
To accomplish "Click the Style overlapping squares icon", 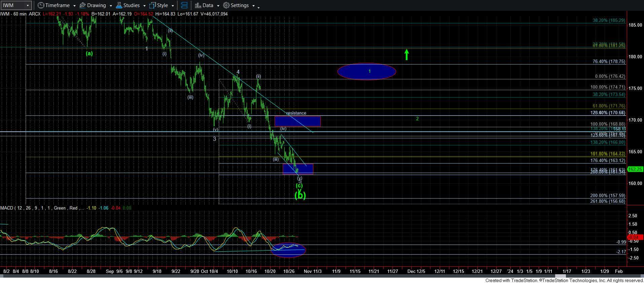I will click(152, 5).
